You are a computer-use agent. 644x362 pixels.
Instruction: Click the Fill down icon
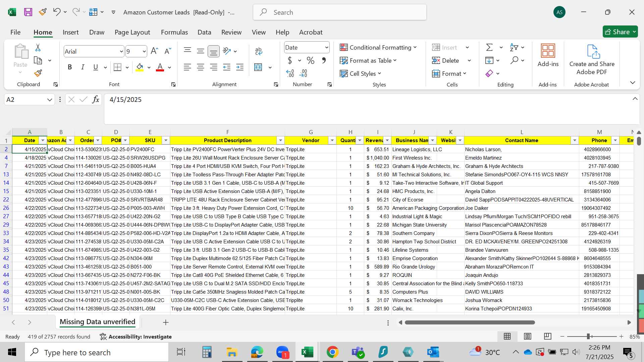489,60
